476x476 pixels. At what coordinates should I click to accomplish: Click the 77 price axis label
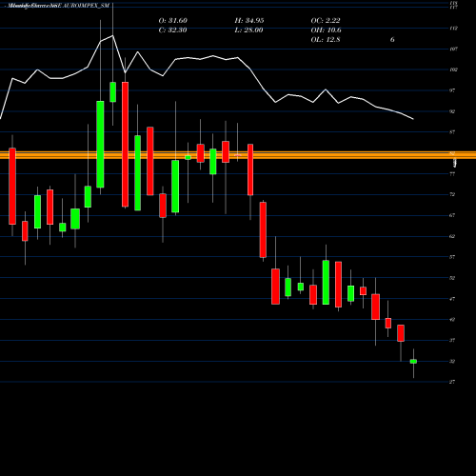click(x=452, y=174)
